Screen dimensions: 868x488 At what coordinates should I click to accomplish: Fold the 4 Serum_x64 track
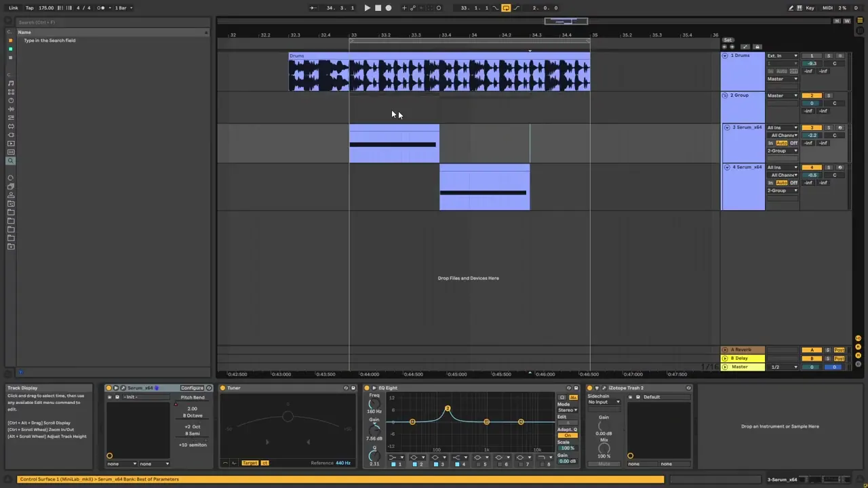click(x=727, y=167)
